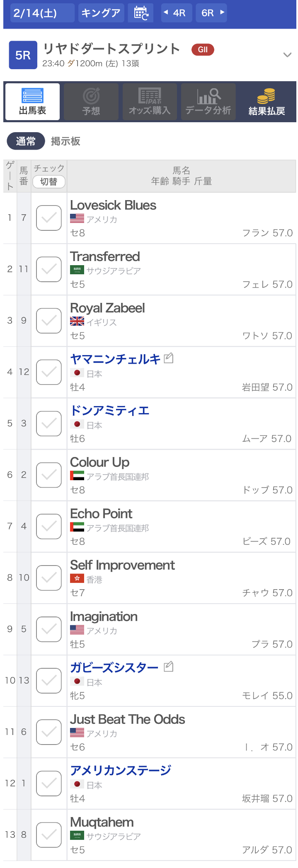Tick the checkbox for Imagination
The image size is (298, 868).
(49, 629)
